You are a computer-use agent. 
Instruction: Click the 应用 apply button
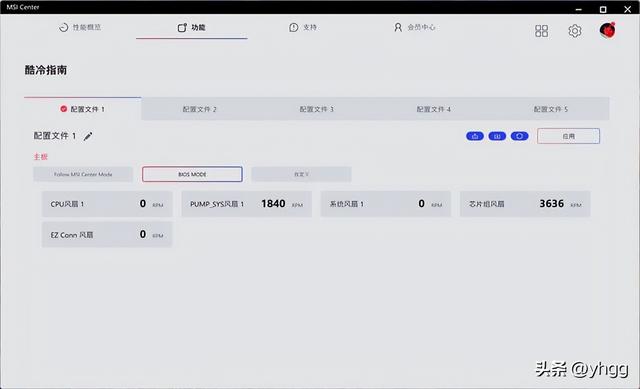[569, 136]
